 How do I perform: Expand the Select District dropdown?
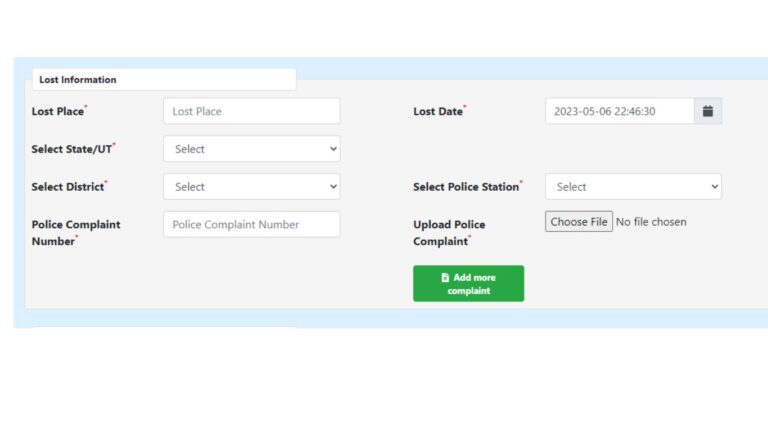(x=251, y=187)
